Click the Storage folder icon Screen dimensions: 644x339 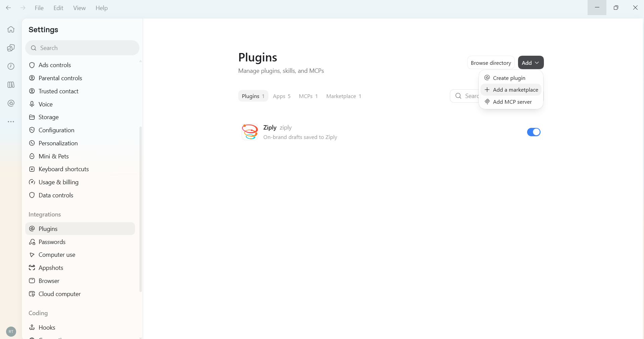pos(32,117)
